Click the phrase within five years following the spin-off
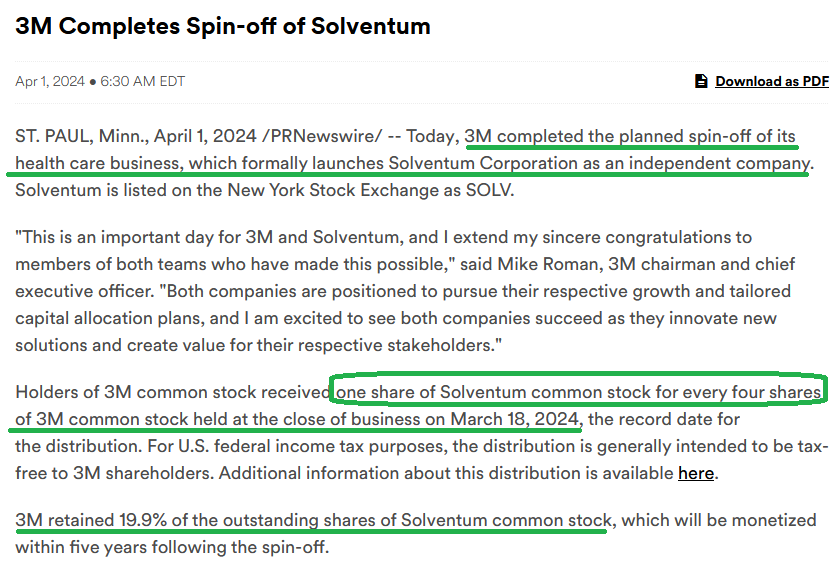The width and height of the screenshot is (837, 572). [171, 547]
